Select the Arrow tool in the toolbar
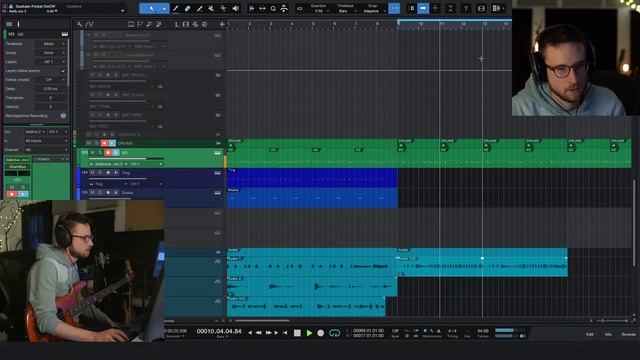The height and width of the screenshot is (360, 640). pyautogui.click(x=151, y=9)
